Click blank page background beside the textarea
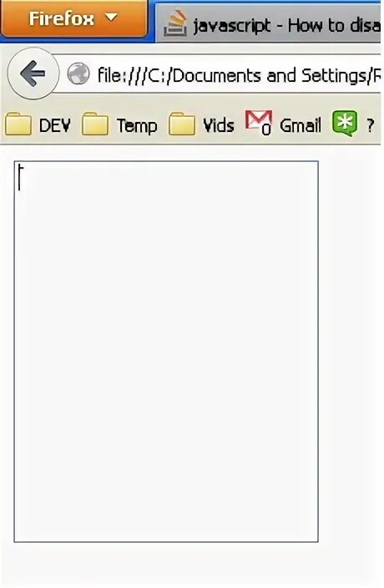 point(351,352)
